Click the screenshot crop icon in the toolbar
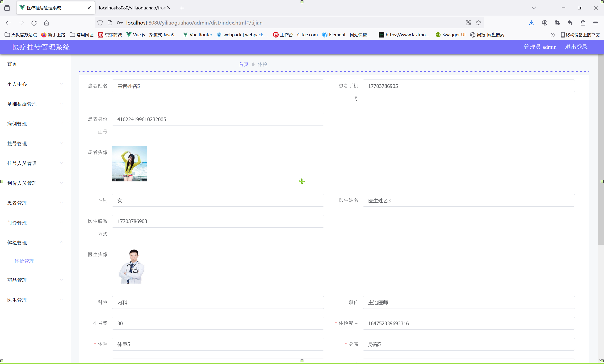 click(557, 23)
